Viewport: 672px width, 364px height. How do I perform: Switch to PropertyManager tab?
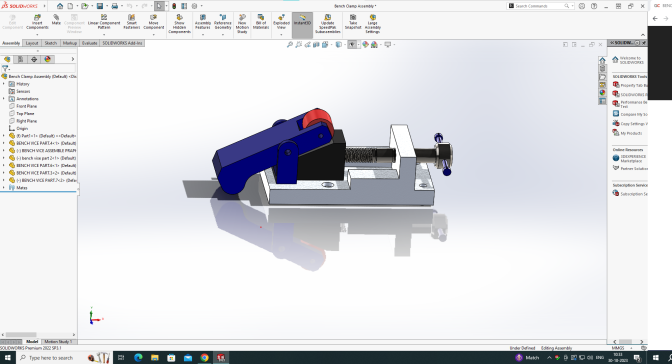click(x=20, y=59)
